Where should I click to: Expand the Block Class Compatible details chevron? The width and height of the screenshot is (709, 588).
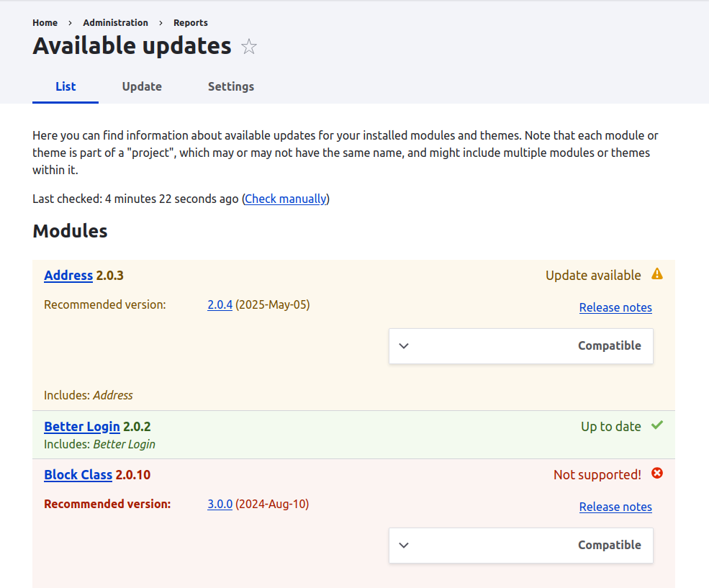(x=404, y=546)
